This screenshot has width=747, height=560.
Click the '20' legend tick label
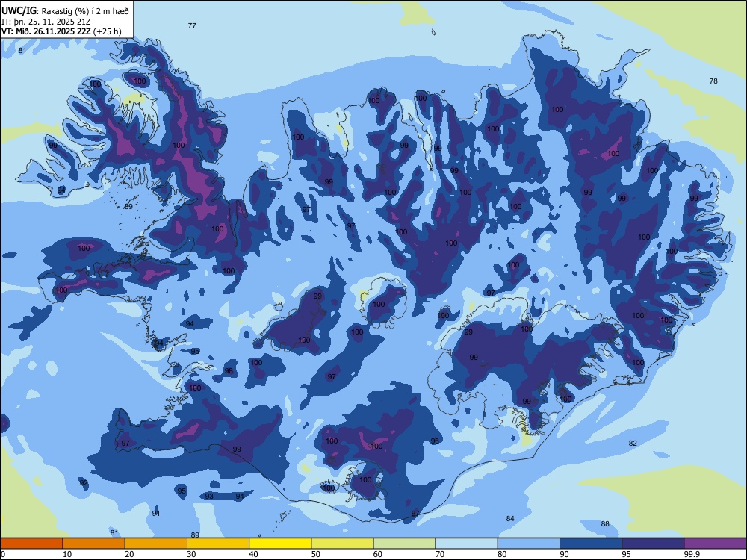coord(129,554)
